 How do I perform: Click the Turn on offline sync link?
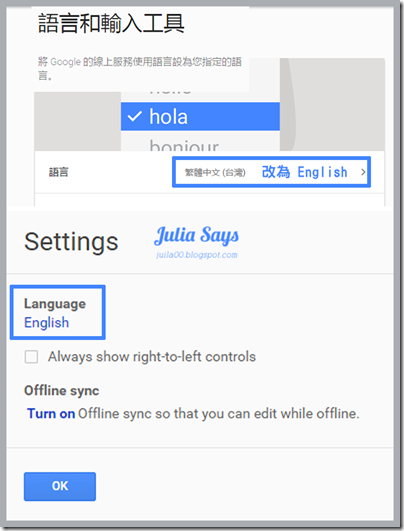point(51,413)
